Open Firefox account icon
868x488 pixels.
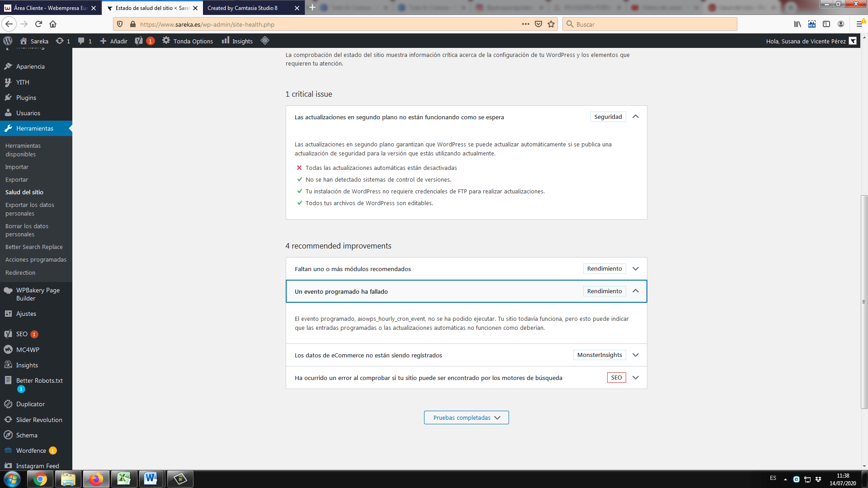pos(841,24)
